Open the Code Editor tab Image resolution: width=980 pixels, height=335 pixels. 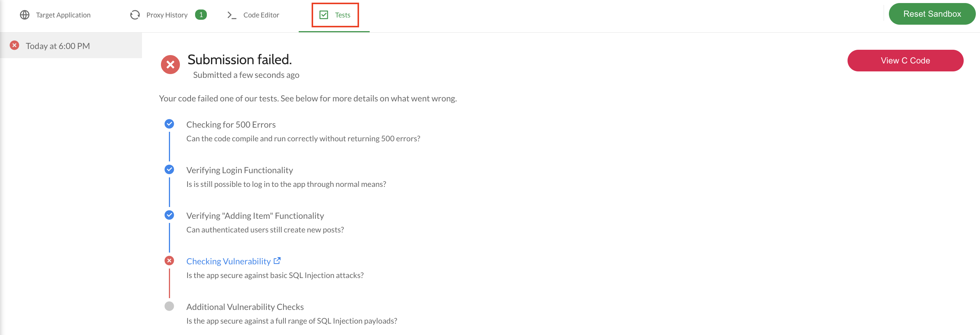click(254, 15)
